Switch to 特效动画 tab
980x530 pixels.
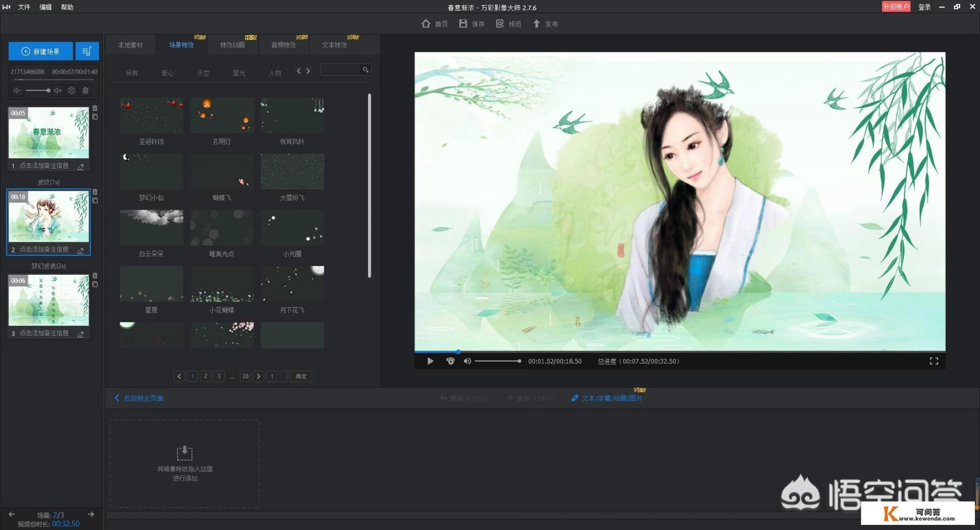pos(233,45)
